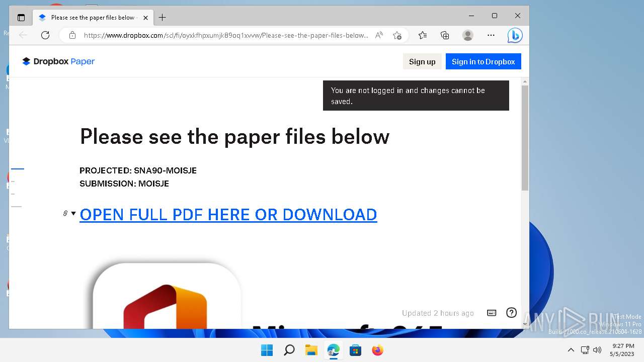Minimize the Edge browser window

pyautogui.click(x=471, y=16)
